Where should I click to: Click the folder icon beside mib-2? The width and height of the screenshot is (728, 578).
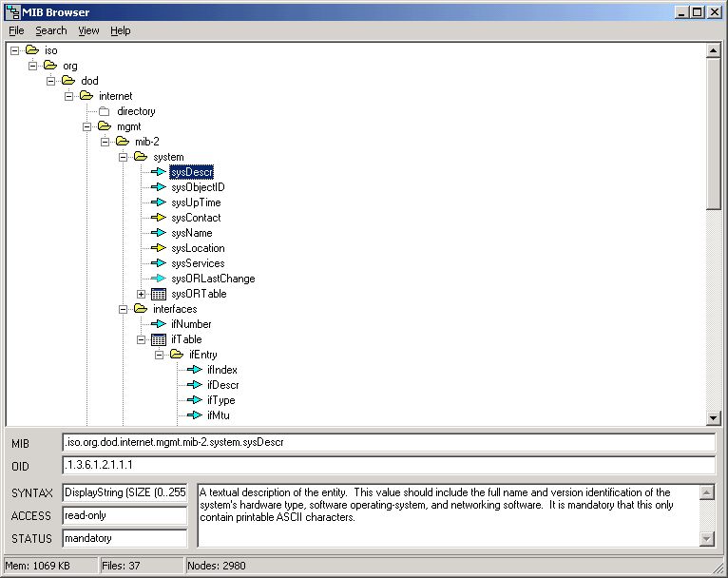pyautogui.click(x=123, y=142)
